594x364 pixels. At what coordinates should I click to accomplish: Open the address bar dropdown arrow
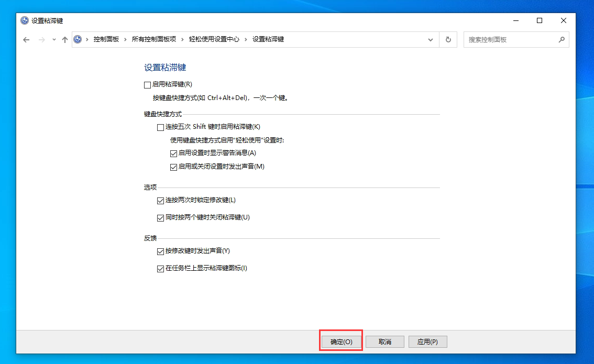point(430,39)
